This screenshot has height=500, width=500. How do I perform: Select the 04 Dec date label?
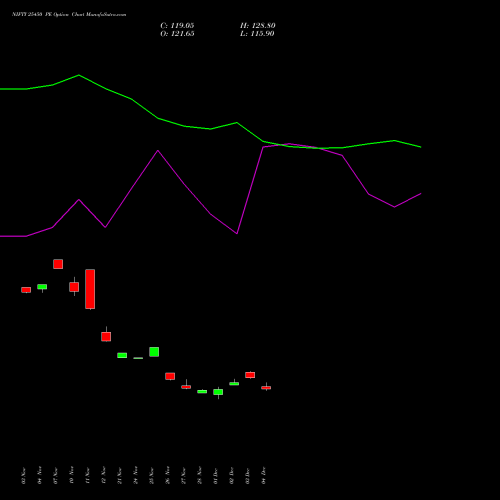[x=264, y=475]
